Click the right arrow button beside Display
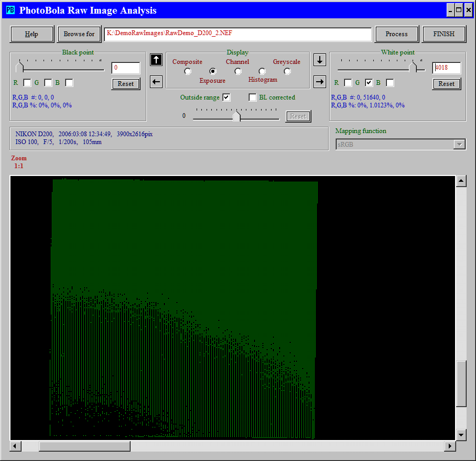 (320, 82)
